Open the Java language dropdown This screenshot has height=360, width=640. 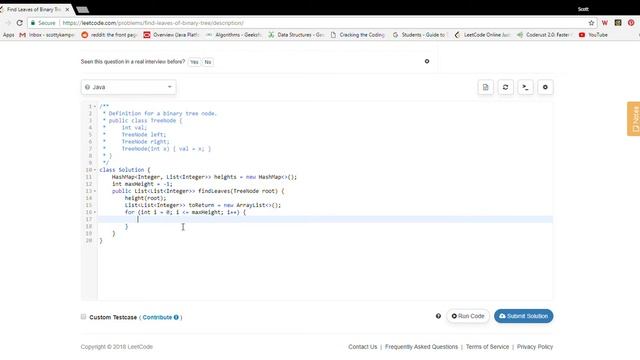[x=129, y=87]
